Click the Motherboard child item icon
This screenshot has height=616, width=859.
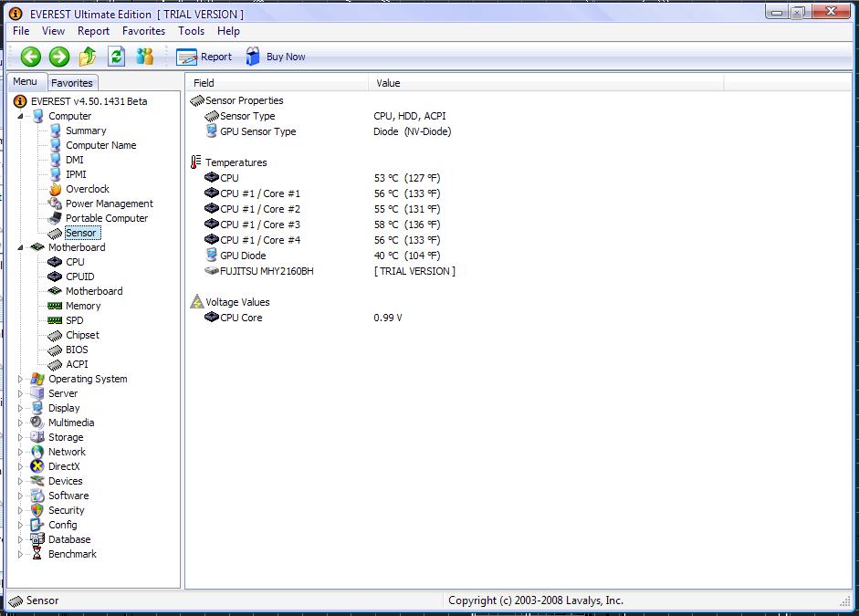tap(55, 291)
